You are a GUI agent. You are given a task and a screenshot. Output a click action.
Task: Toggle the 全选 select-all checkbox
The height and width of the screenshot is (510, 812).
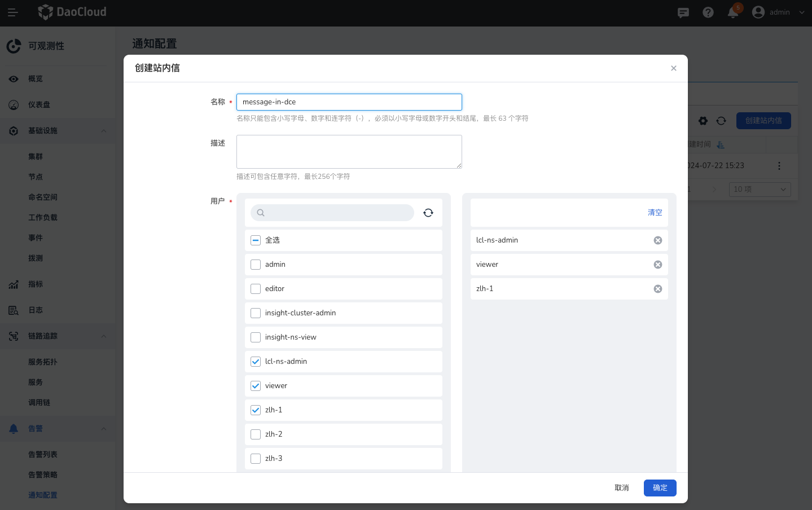[x=256, y=240]
